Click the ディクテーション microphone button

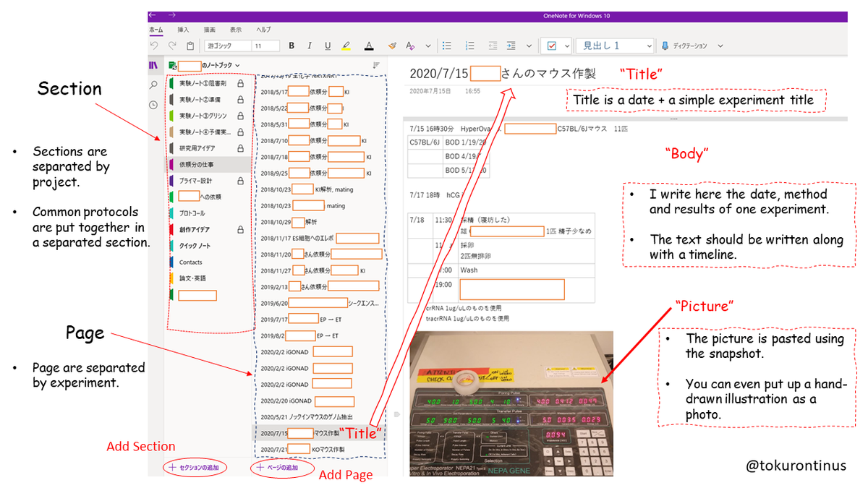(684, 46)
